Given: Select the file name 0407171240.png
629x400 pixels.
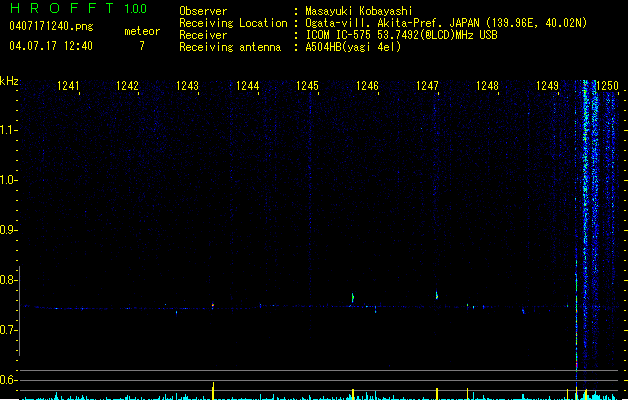Looking at the screenshot, I should coord(51,26).
